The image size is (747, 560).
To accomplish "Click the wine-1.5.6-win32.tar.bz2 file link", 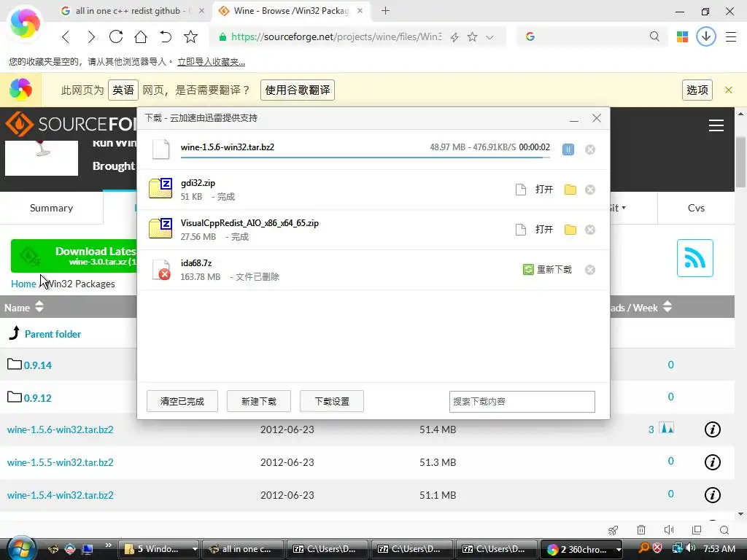I will pyautogui.click(x=60, y=429).
